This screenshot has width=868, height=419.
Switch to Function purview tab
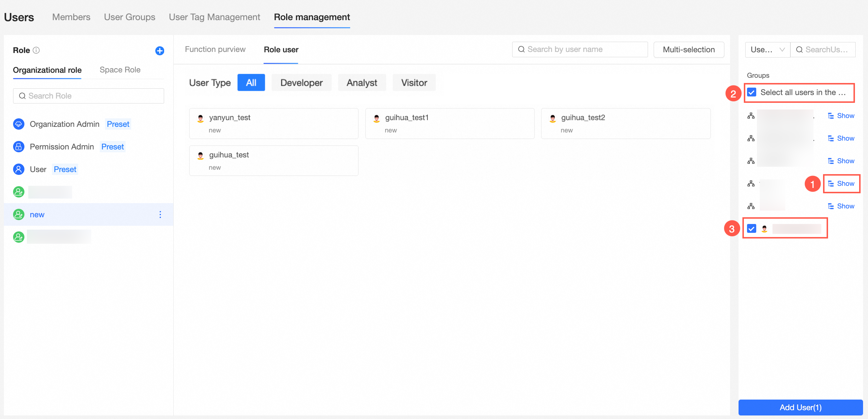coord(215,49)
